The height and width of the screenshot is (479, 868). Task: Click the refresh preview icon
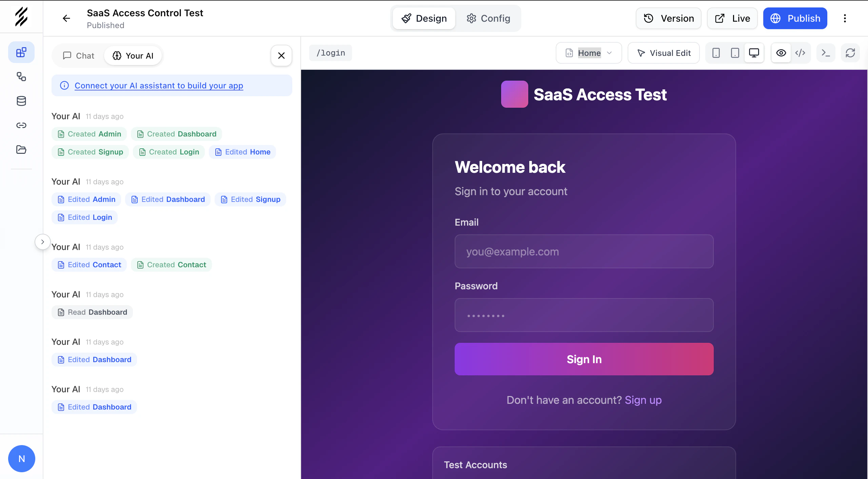click(850, 53)
